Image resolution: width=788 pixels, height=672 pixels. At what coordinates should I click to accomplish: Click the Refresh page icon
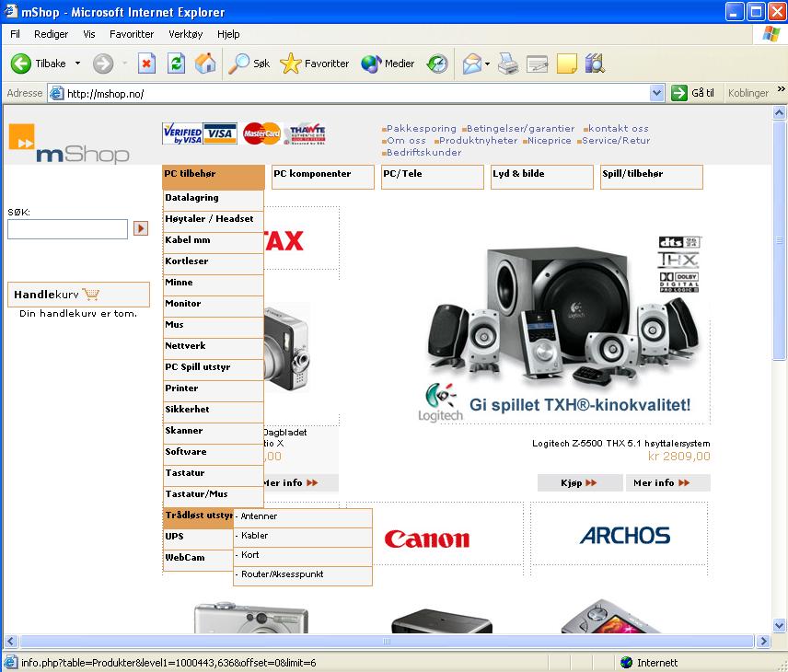coord(176,64)
